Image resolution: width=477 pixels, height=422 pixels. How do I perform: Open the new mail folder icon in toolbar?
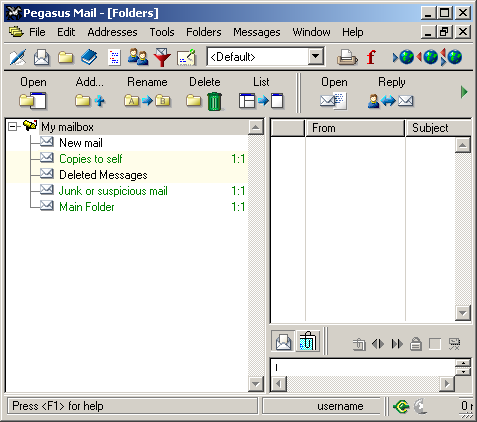(x=42, y=57)
